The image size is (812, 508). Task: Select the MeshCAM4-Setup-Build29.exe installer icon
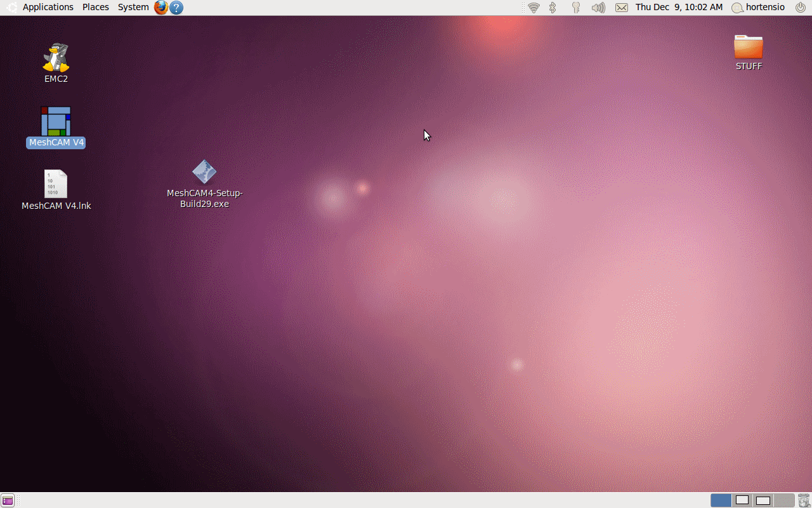click(204, 172)
